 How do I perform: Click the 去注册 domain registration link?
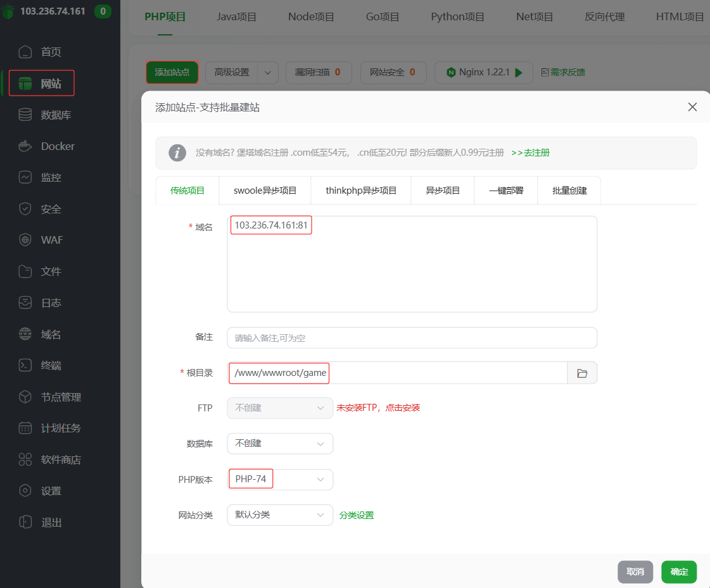pyautogui.click(x=531, y=153)
